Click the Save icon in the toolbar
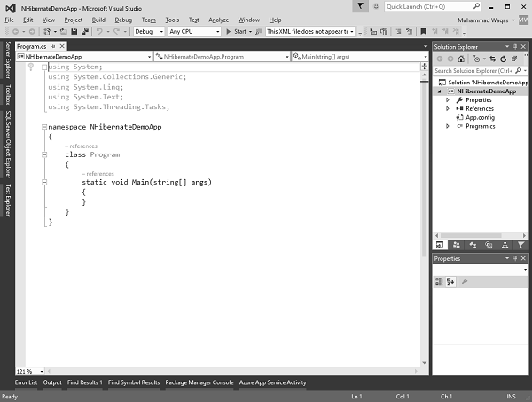 click(74, 32)
